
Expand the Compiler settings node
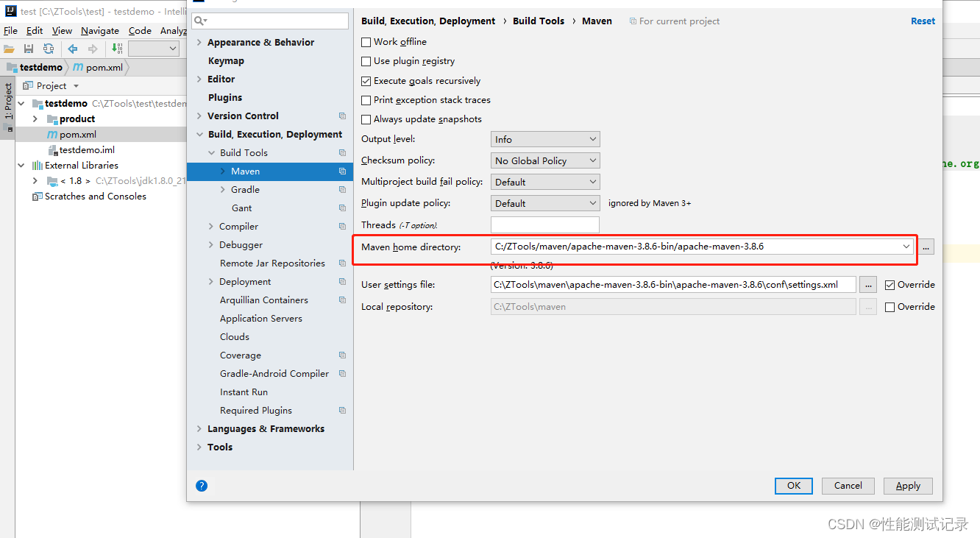click(211, 227)
